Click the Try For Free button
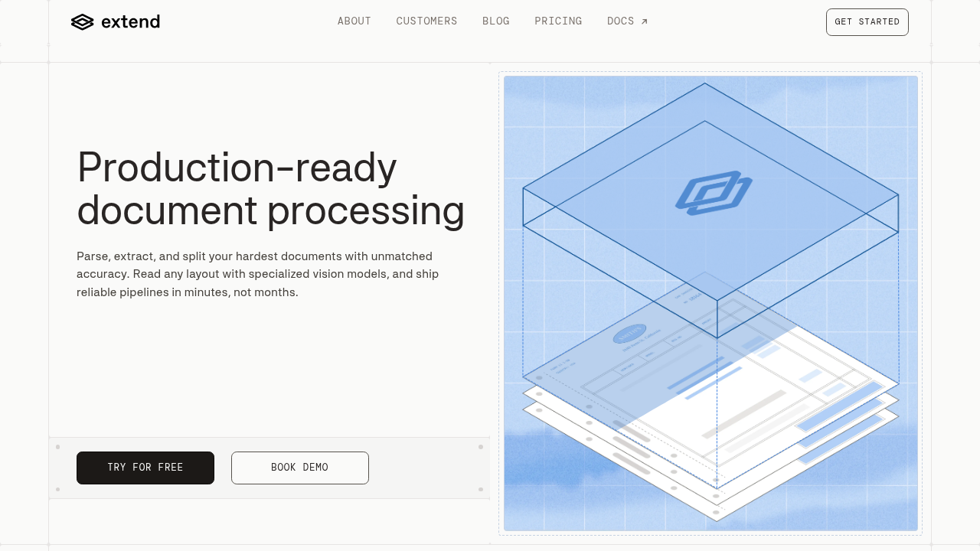Viewport: 980px width, 551px height. 145,468
